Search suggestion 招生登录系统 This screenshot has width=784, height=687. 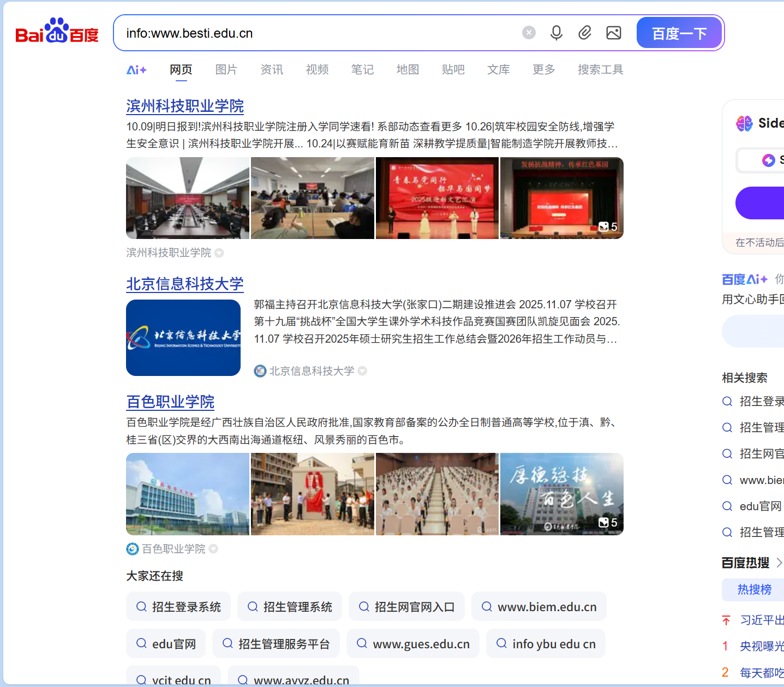click(178, 607)
